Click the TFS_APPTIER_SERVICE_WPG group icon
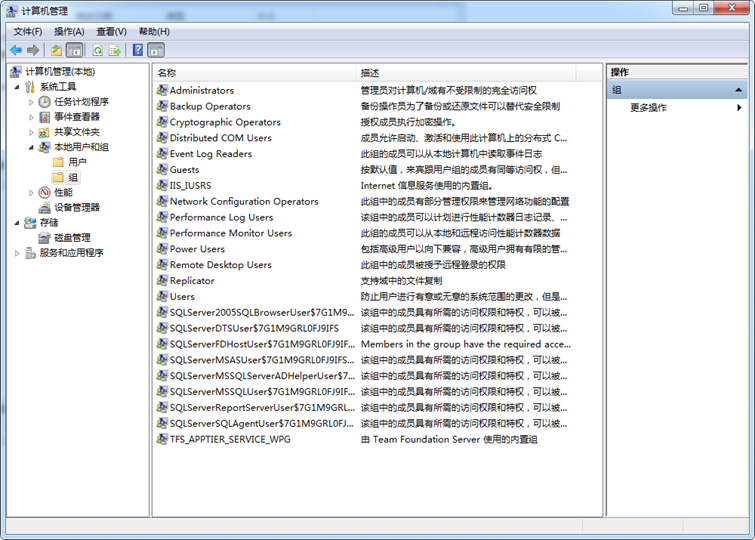The height and width of the screenshot is (540, 755). 162,439
